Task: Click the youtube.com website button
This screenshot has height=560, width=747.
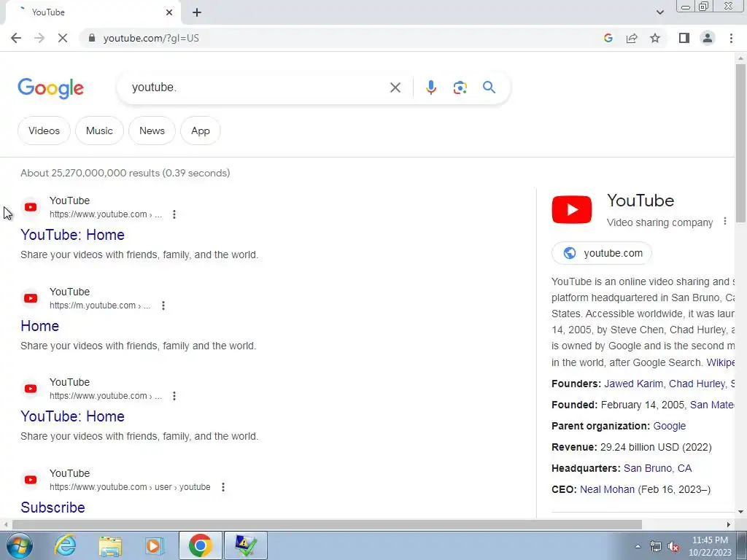Action: point(602,253)
